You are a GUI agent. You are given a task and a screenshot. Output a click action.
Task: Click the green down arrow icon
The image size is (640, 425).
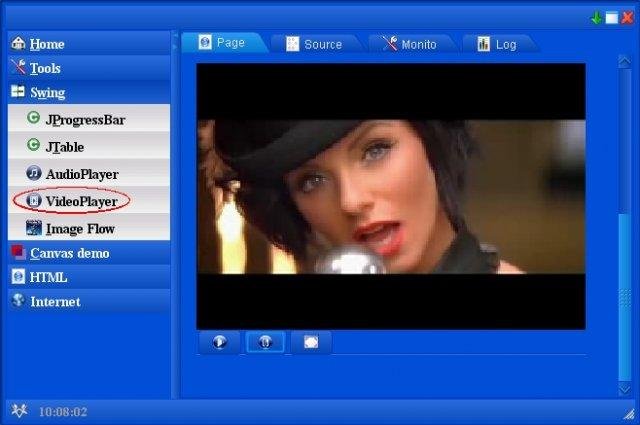(x=597, y=17)
